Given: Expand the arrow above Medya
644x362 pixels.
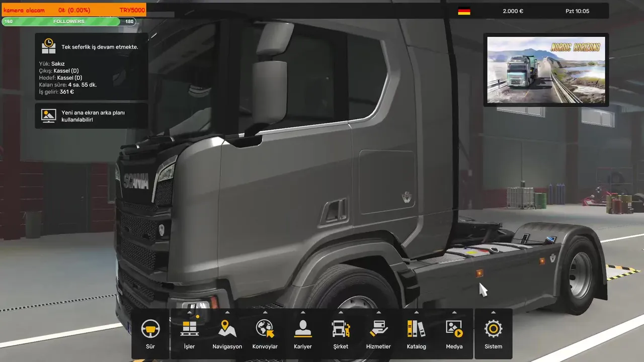Looking at the screenshot, I should tap(454, 312).
